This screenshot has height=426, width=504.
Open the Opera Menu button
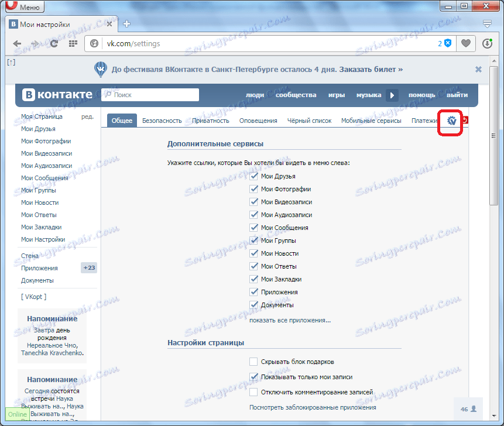tap(25, 6)
